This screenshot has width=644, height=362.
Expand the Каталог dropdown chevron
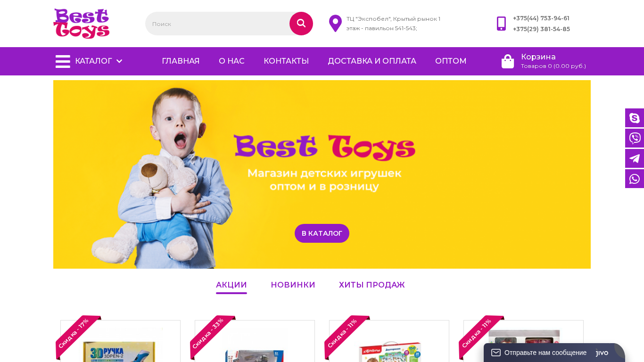pos(119,61)
